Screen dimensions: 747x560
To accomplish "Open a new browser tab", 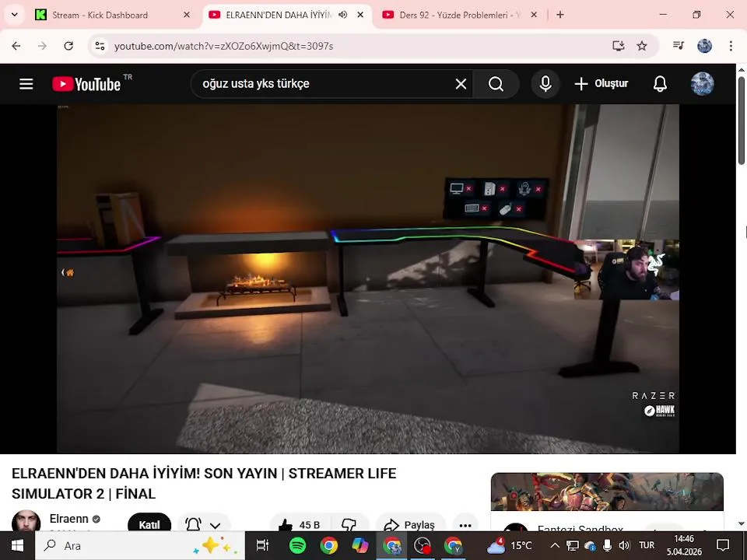I will (x=560, y=15).
